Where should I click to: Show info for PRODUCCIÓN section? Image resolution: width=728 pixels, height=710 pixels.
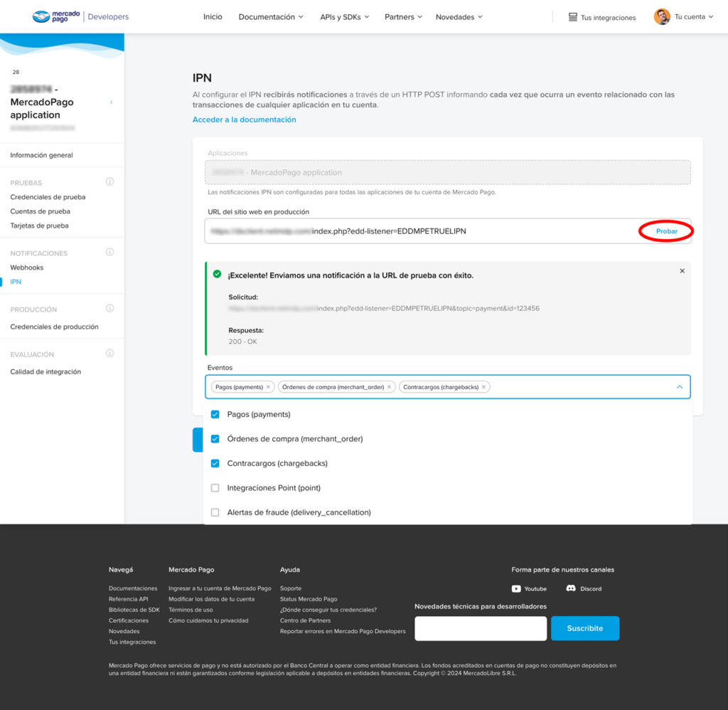(x=110, y=309)
